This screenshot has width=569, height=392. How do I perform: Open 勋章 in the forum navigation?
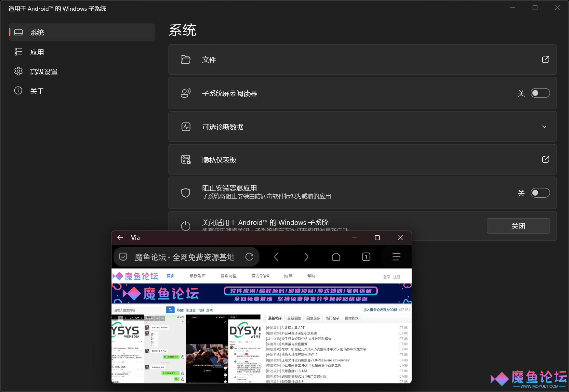pos(288,276)
